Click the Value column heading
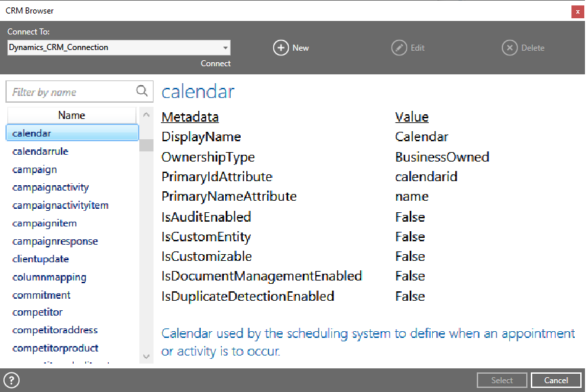This screenshot has height=392, width=587. [x=412, y=117]
